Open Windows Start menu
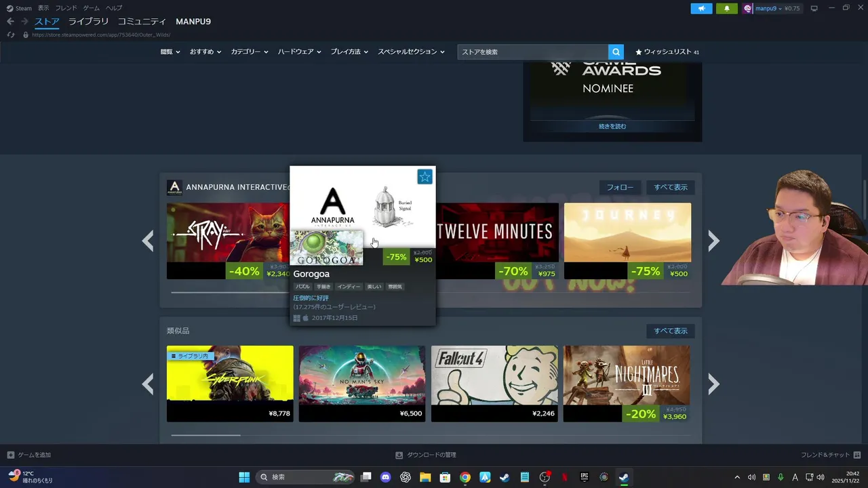Screen dimensions: 868x488 [x=244, y=477]
